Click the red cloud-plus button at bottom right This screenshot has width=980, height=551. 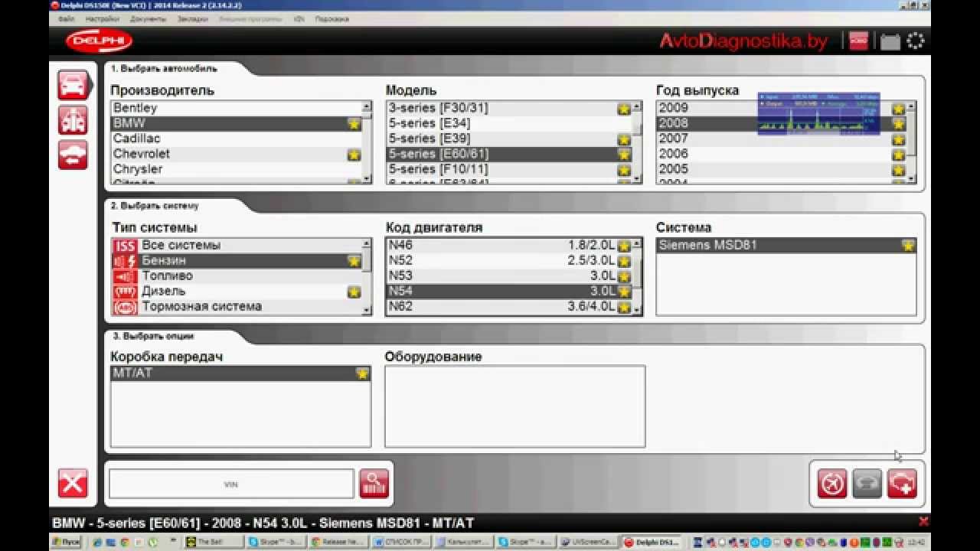pyautogui.click(x=902, y=484)
